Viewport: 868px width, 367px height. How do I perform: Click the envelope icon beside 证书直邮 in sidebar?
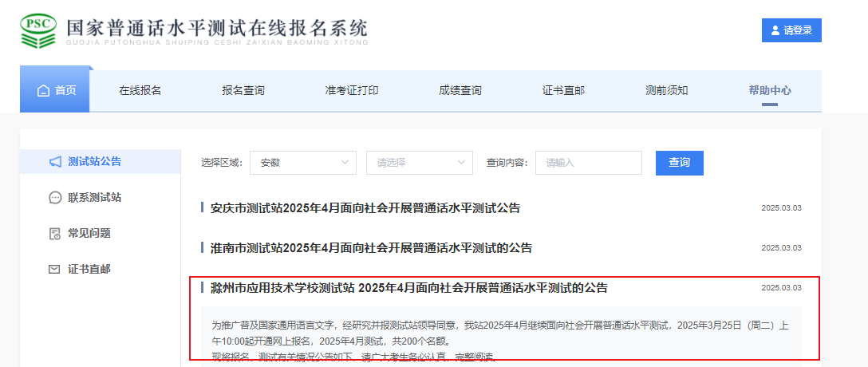(x=55, y=270)
